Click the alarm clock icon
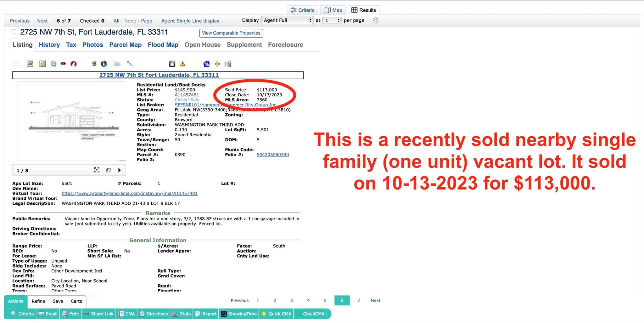The height and width of the screenshot is (323, 644). (53, 64)
